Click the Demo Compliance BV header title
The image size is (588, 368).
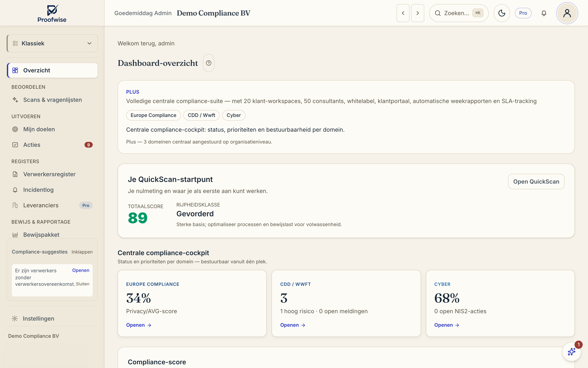[x=213, y=13]
